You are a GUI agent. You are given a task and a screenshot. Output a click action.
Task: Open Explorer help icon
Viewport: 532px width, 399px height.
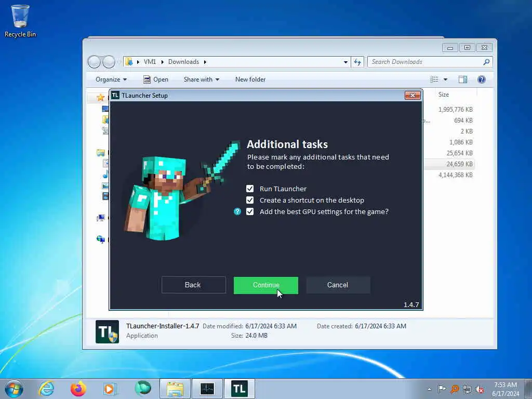click(x=482, y=79)
